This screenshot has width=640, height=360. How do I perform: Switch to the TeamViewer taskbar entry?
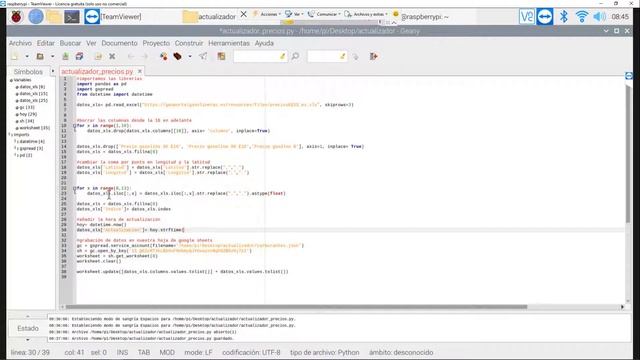tap(113, 17)
